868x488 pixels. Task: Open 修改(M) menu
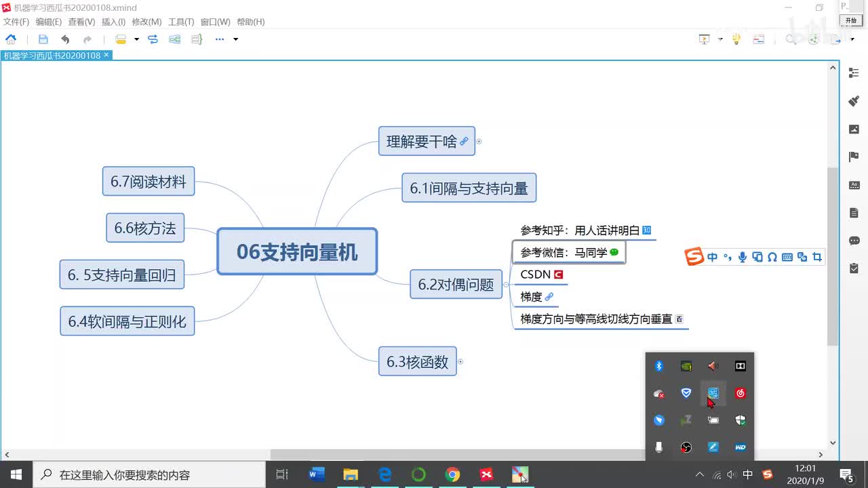[x=146, y=22]
